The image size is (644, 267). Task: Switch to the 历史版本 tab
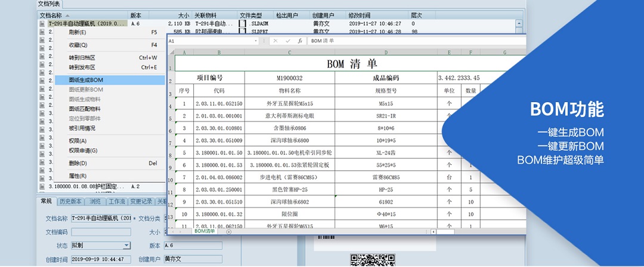(71, 202)
